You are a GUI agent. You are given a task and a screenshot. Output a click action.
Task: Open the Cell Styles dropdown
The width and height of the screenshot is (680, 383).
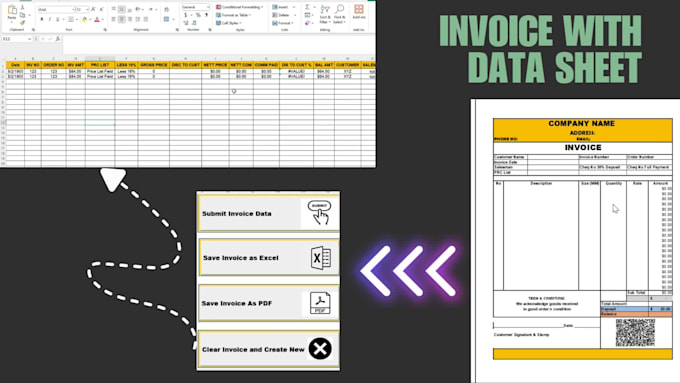[229, 23]
